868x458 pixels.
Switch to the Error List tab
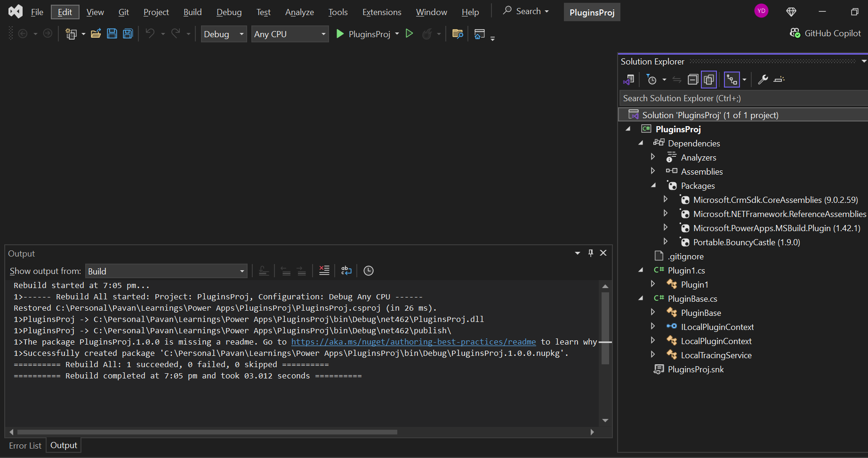25,445
